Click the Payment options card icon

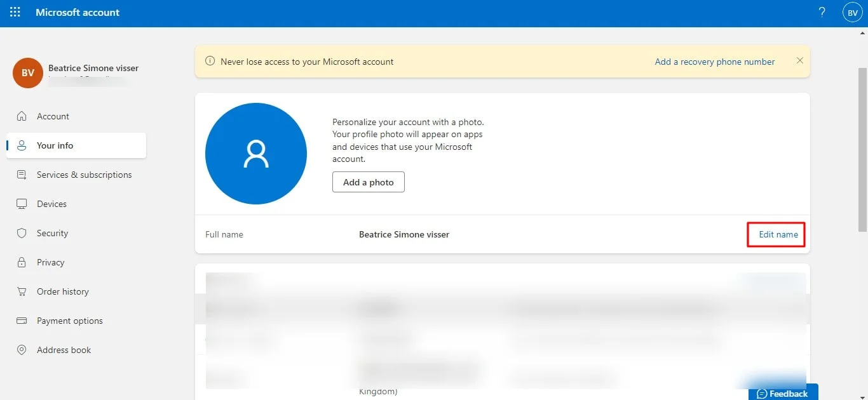click(22, 321)
